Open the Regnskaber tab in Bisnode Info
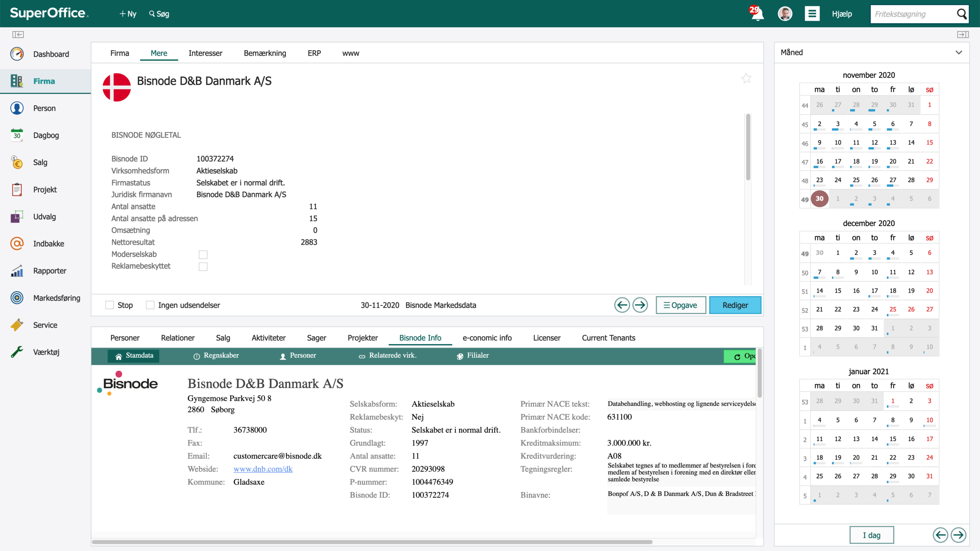 216,355
